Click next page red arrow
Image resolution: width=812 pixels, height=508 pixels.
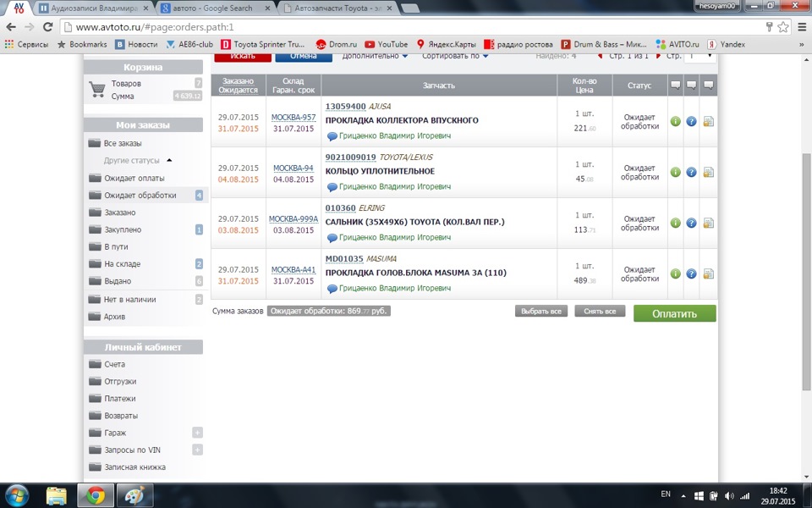[658, 56]
